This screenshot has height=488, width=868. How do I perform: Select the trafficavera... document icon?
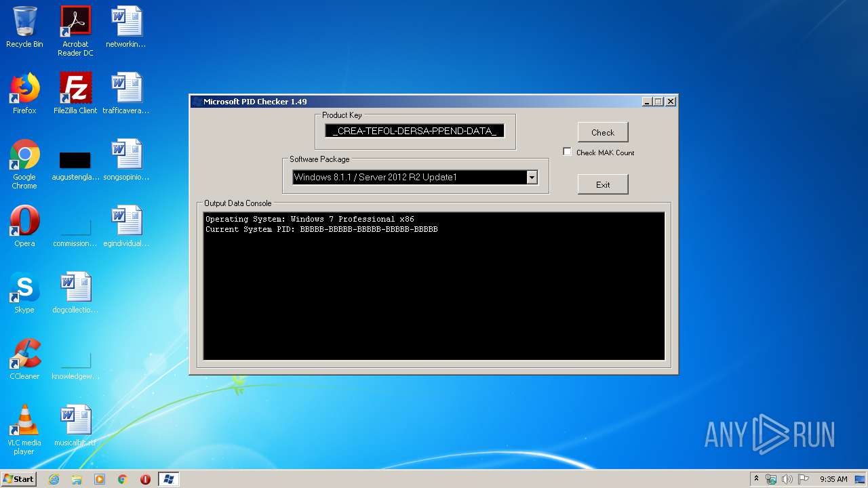[x=126, y=94]
